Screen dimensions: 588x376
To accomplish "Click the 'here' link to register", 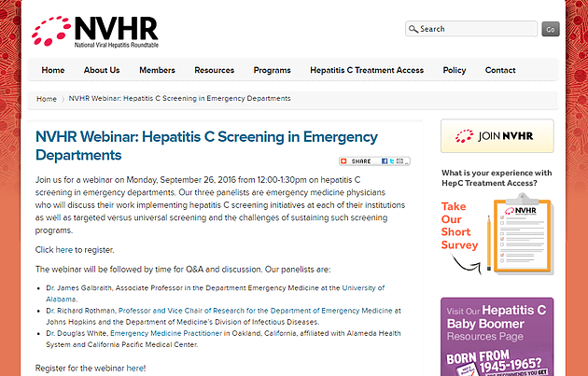I will click(x=63, y=250).
